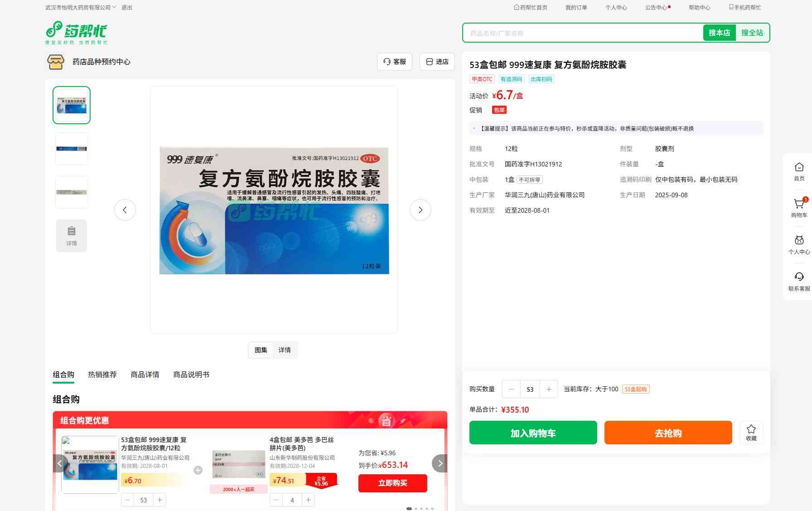Show previous product image with left arrow
This screenshot has width=812, height=511.
click(x=125, y=210)
